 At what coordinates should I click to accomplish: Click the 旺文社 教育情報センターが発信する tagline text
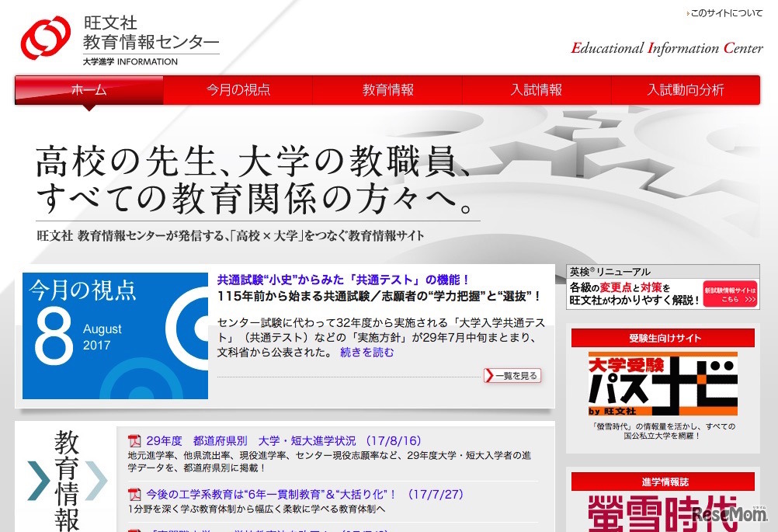click(x=231, y=235)
